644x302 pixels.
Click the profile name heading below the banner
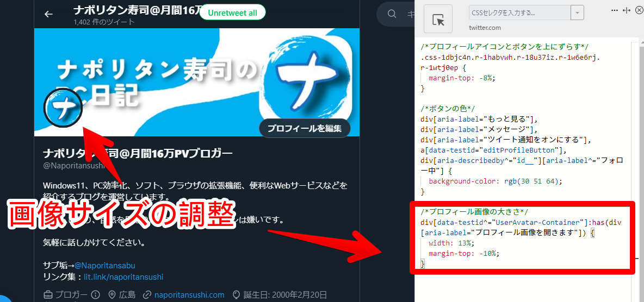coord(138,154)
